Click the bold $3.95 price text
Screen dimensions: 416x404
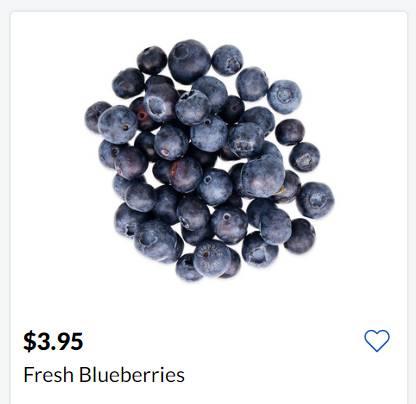(53, 341)
